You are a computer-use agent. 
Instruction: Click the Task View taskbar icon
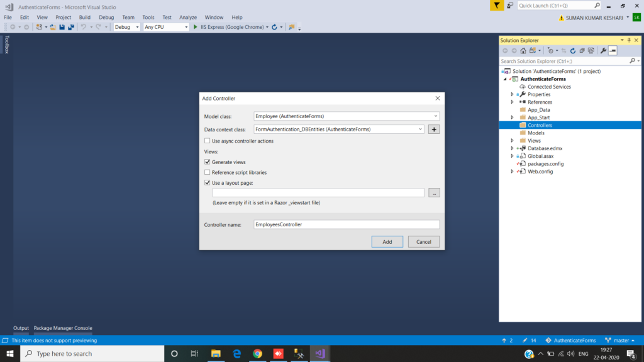[x=194, y=353]
